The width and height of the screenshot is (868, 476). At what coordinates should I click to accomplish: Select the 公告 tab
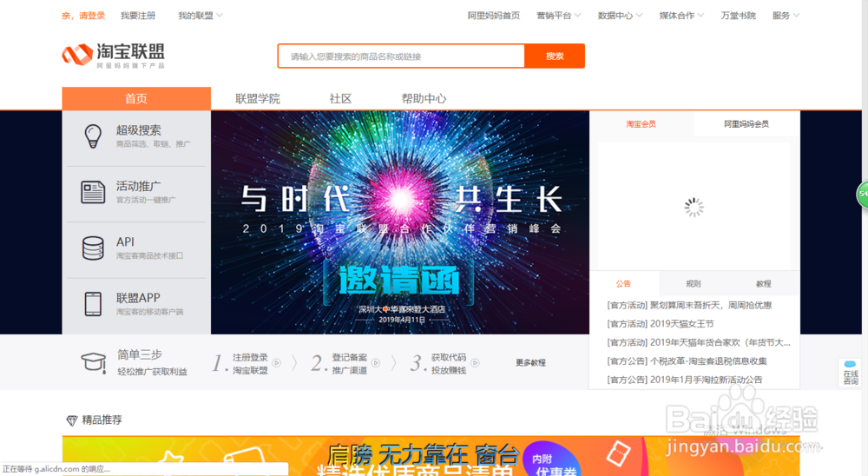[x=624, y=284]
